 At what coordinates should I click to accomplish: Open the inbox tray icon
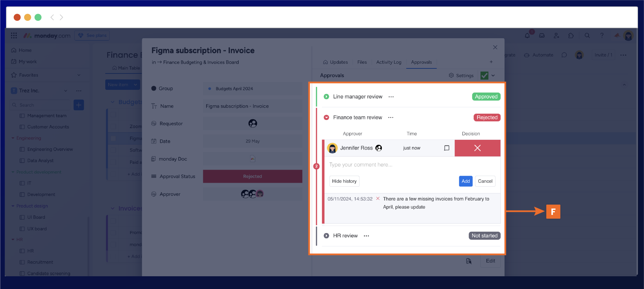[542, 36]
